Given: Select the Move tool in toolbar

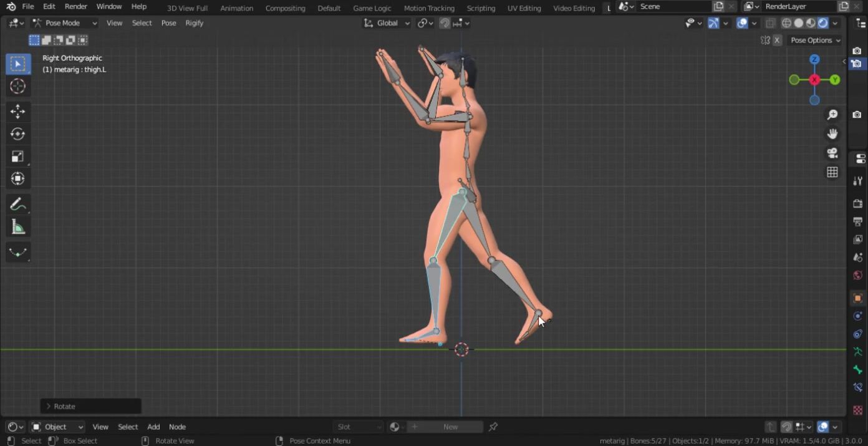Looking at the screenshot, I should click(x=17, y=112).
